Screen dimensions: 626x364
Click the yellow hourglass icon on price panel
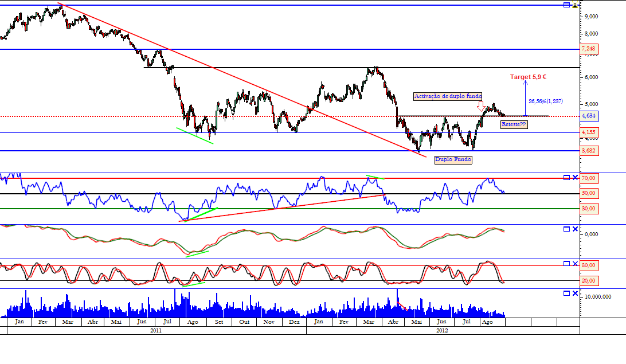click(x=575, y=5)
